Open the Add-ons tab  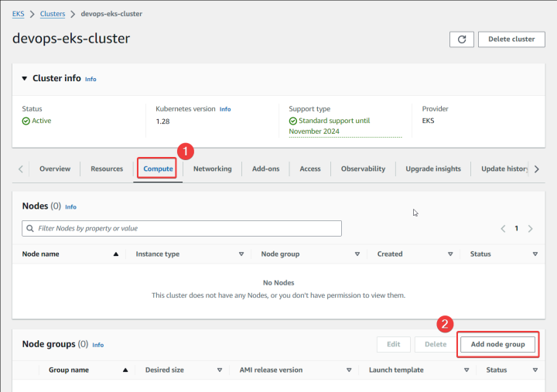[265, 169]
